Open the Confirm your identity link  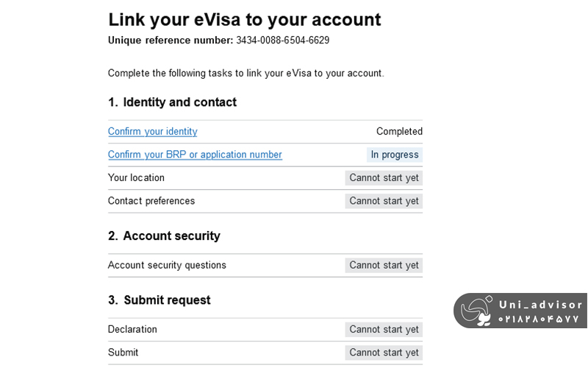[153, 132]
